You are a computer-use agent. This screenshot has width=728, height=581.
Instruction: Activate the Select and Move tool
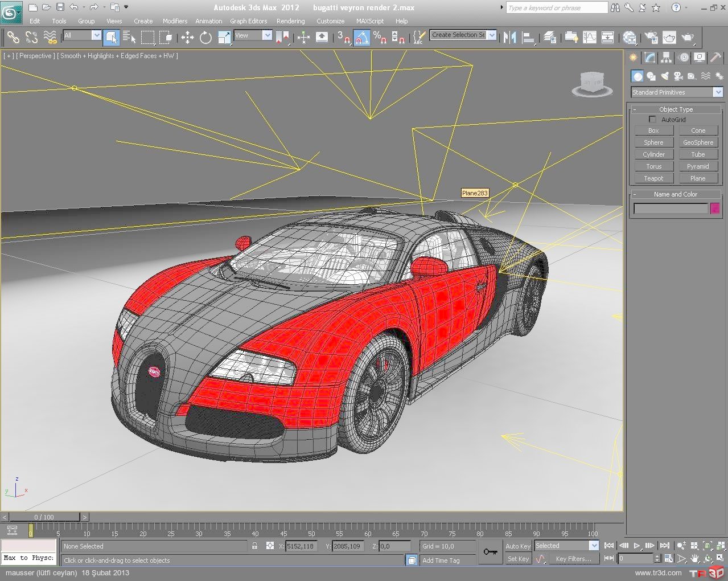(x=187, y=38)
